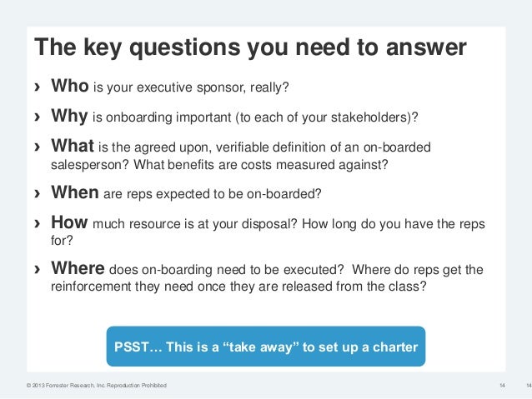Viewport: 532px width, 399px height.
Task: Select the chevron bullet beside How
Action: pos(37,224)
